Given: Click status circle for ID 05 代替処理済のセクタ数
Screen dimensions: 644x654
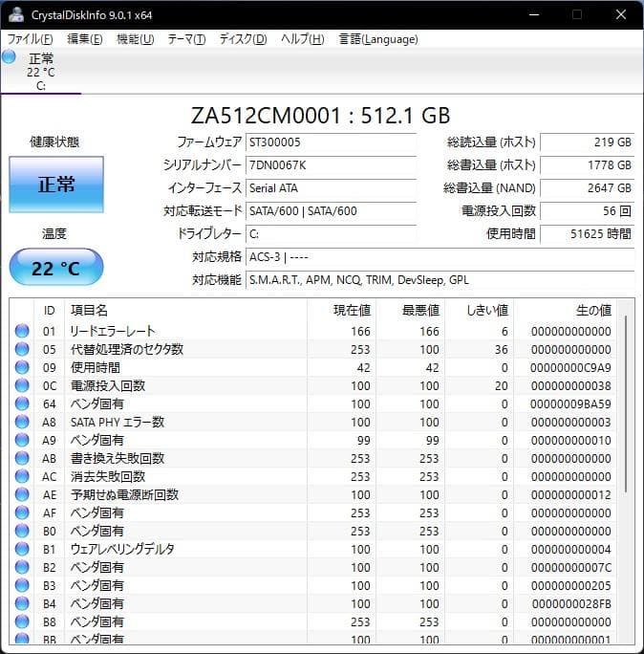Looking at the screenshot, I should click(x=22, y=349).
